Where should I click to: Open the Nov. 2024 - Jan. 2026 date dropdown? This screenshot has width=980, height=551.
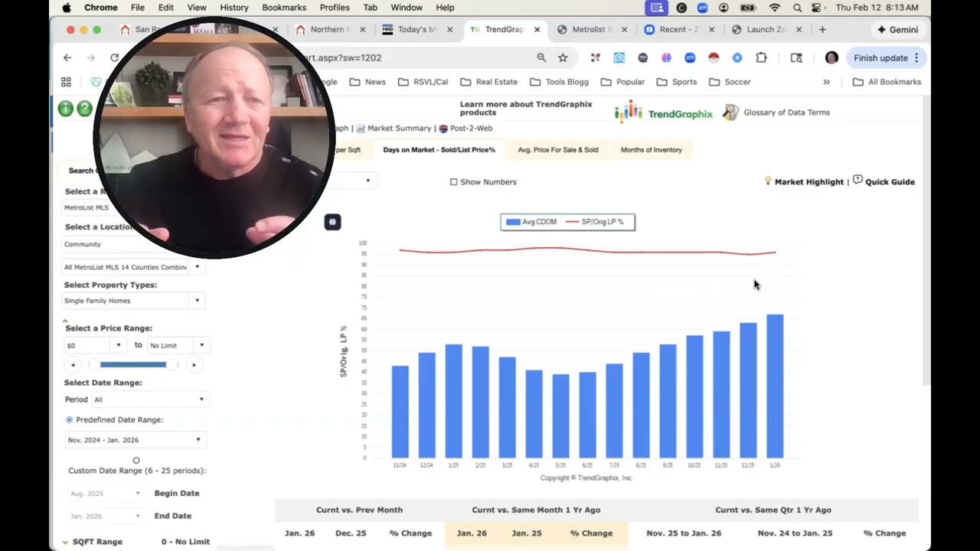[135, 440]
